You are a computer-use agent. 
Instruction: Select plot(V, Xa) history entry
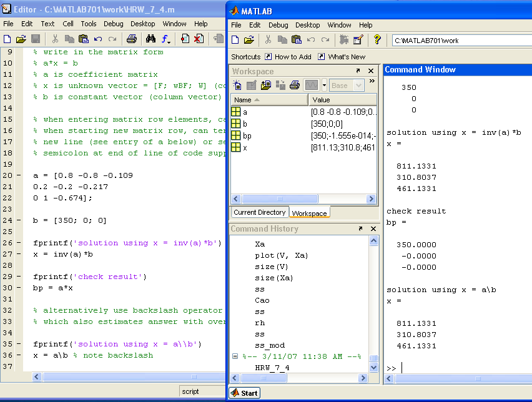(x=281, y=255)
